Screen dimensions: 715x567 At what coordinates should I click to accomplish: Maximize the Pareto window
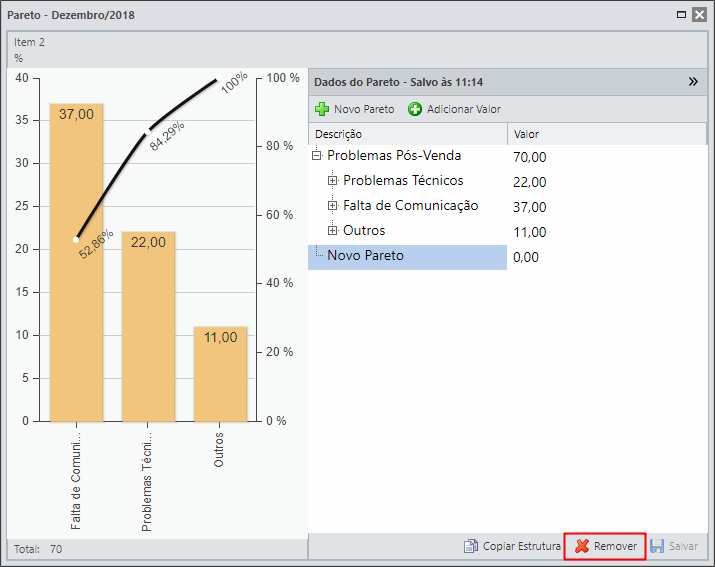[x=681, y=15]
